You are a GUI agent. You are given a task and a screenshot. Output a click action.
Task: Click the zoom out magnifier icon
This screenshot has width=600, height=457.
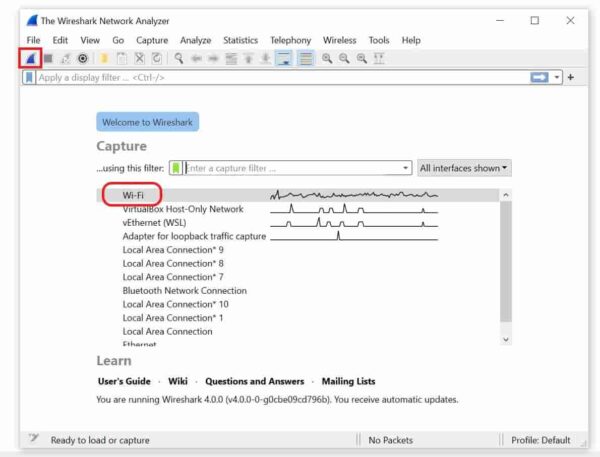(x=344, y=59)
